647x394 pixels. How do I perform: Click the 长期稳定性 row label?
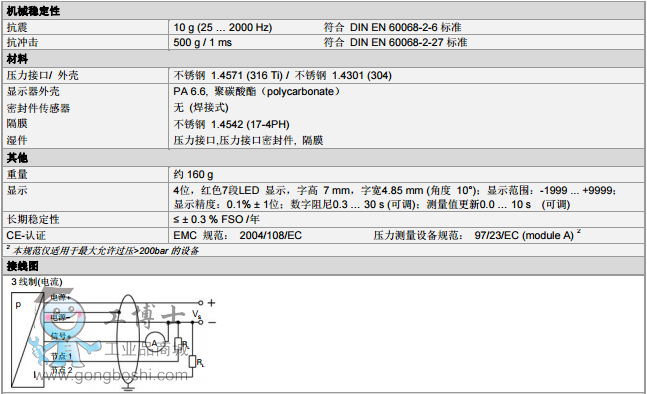(33, 219)
